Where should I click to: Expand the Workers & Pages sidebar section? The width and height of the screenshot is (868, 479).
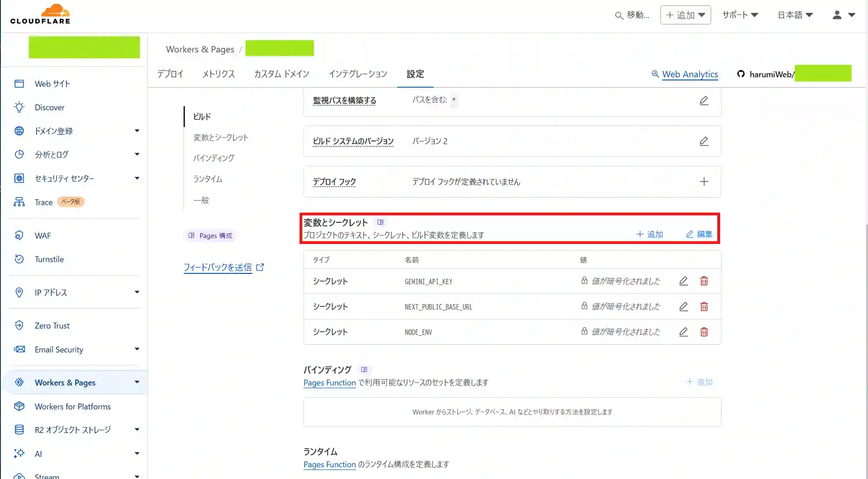click(137, 382)
